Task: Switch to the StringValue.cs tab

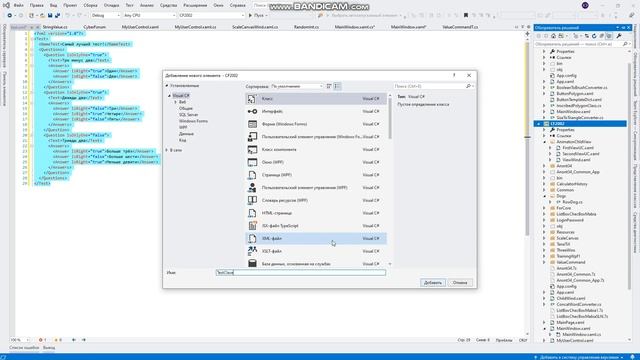Action: [x=55, y=27]
